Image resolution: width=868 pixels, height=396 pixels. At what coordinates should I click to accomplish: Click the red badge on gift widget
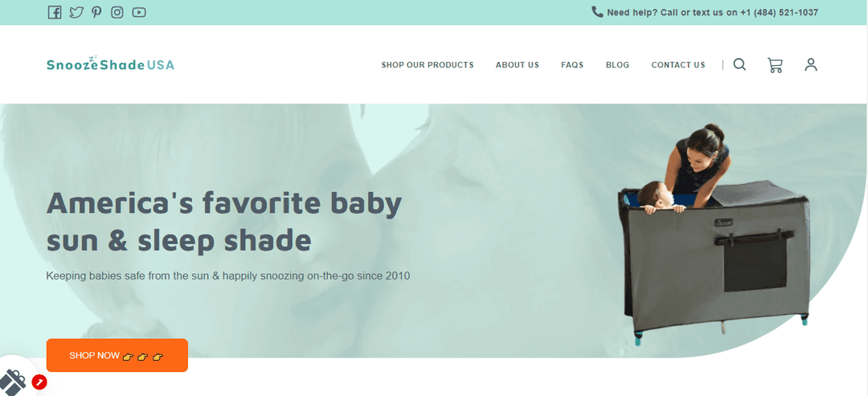pyautogui.click(x=39, y=382)
